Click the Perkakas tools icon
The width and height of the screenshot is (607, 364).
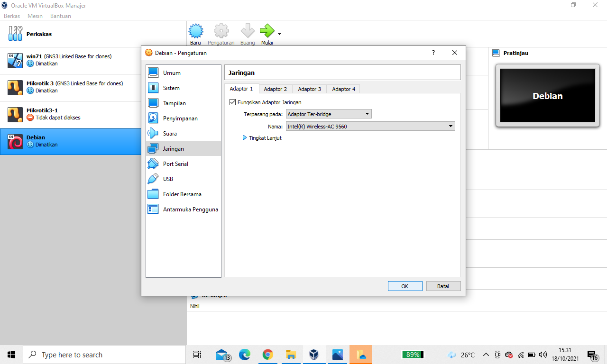click(x=15, y=34)
